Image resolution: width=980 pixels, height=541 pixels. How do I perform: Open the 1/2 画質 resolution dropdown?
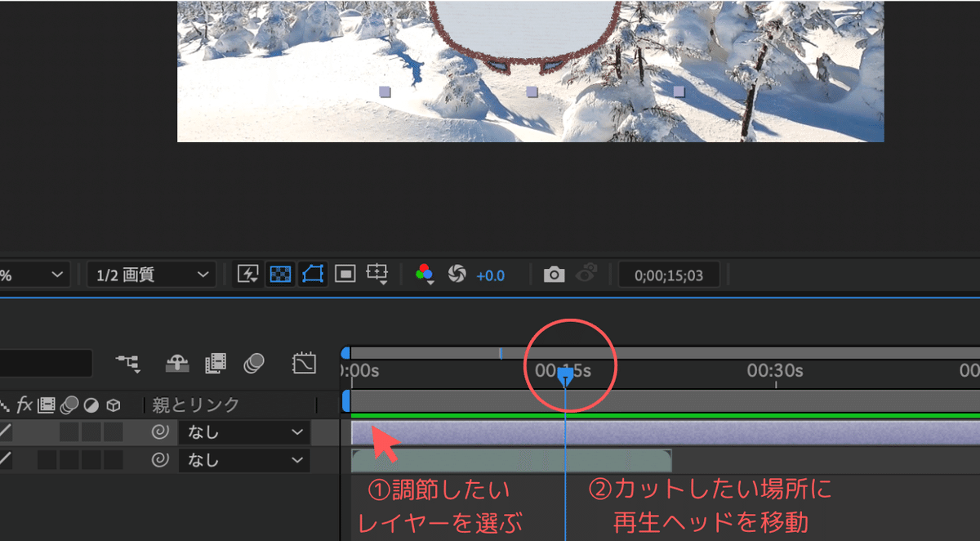150,275
